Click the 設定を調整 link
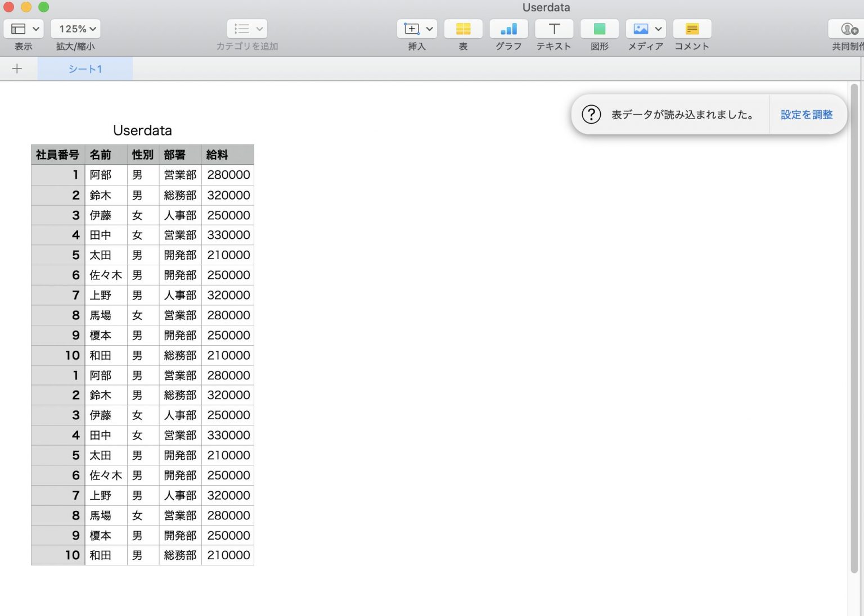The image size is (864, 616). 806,114
